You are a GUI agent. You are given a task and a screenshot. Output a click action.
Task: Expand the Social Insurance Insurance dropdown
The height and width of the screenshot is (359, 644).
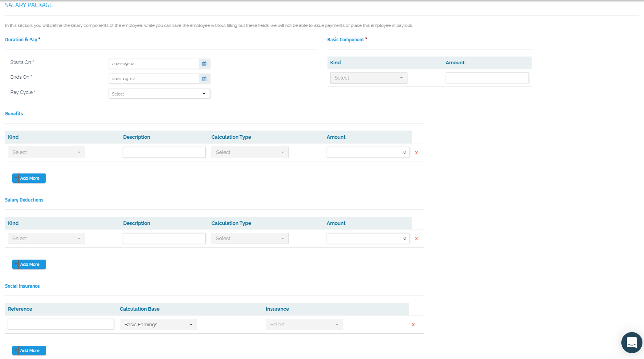tap(304, 325)
